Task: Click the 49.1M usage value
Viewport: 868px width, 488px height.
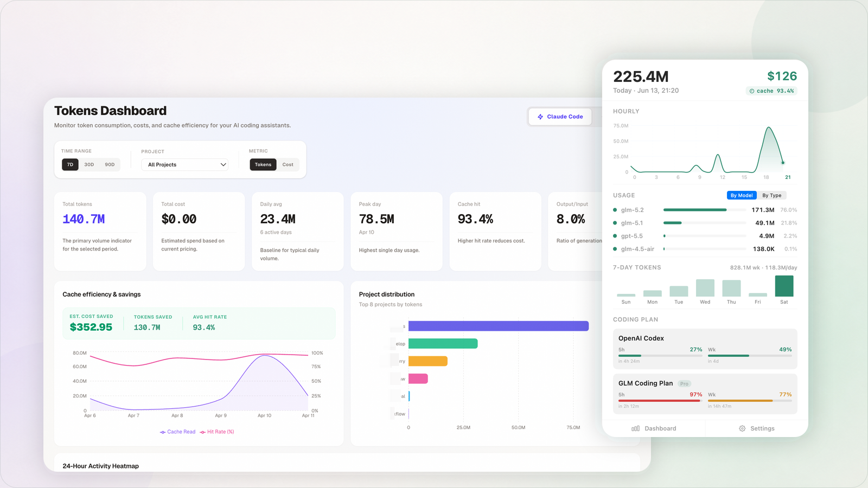Action: [x=765, y=223]
